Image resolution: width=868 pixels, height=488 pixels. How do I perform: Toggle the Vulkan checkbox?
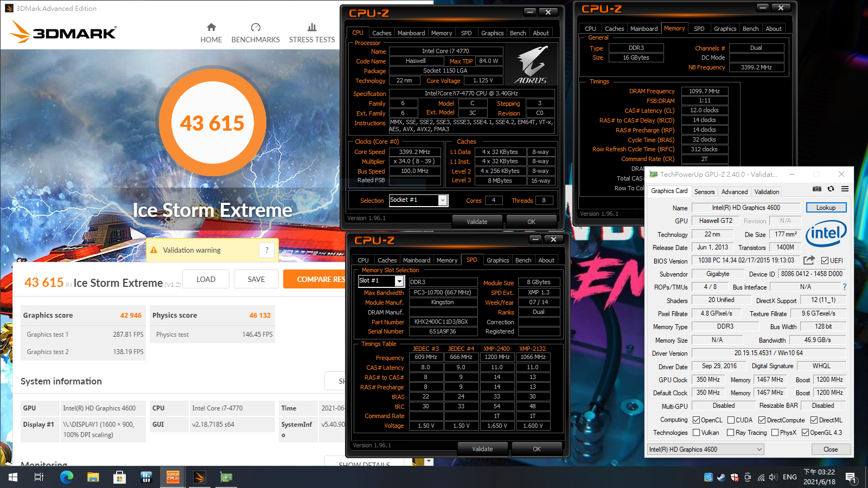697,433
